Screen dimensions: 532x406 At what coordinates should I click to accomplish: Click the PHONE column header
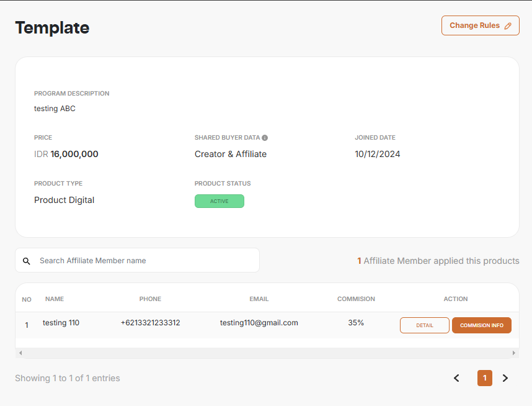click(150, 299)
